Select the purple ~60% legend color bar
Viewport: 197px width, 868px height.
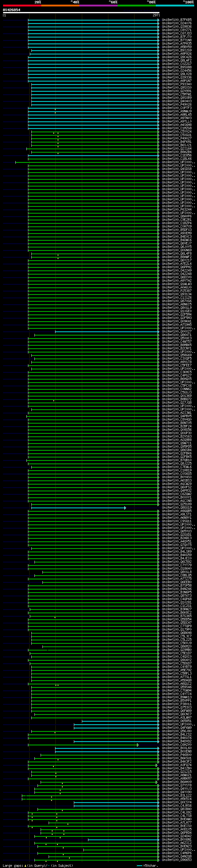[98, 6]
